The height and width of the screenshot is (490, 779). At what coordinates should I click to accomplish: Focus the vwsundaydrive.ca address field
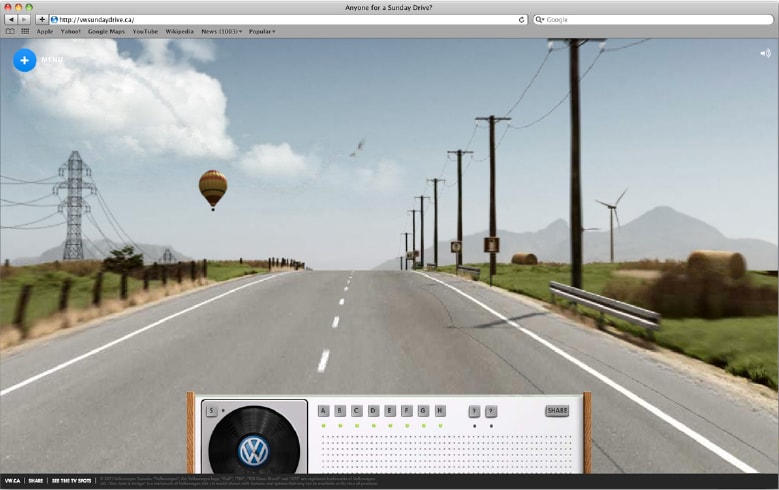(x=288, y=20)
